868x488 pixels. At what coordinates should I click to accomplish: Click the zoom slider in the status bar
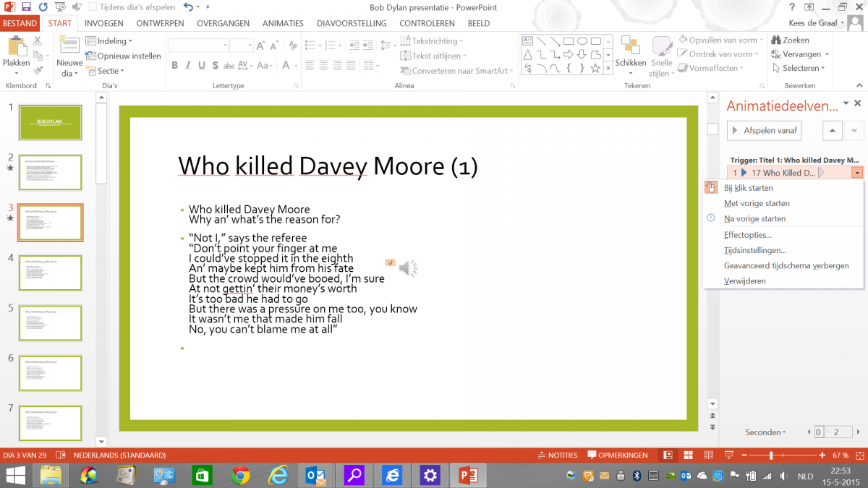point(771,455)
